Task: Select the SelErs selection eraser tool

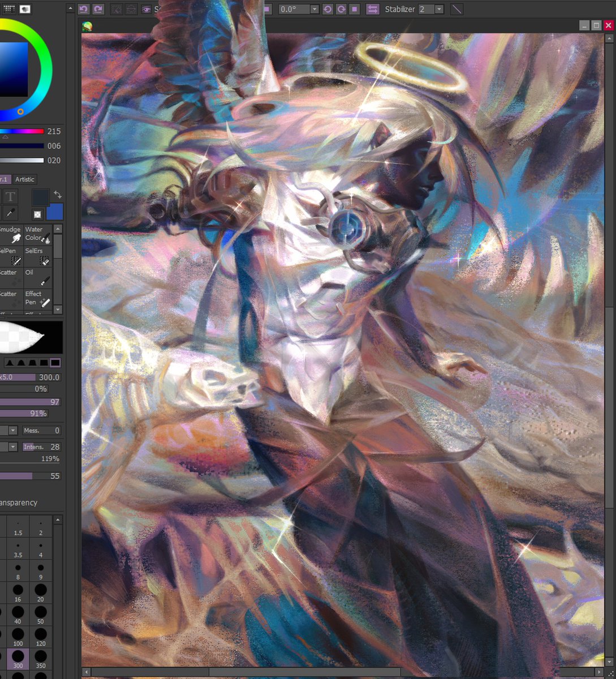Action: pyautogui.click(x=37, y=256)
